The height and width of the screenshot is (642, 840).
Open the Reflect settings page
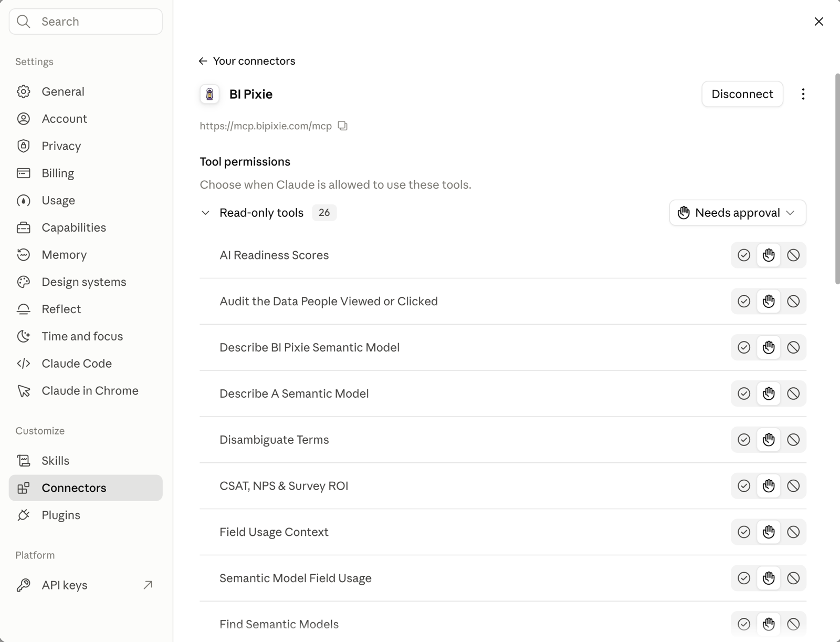coord(86,309)
